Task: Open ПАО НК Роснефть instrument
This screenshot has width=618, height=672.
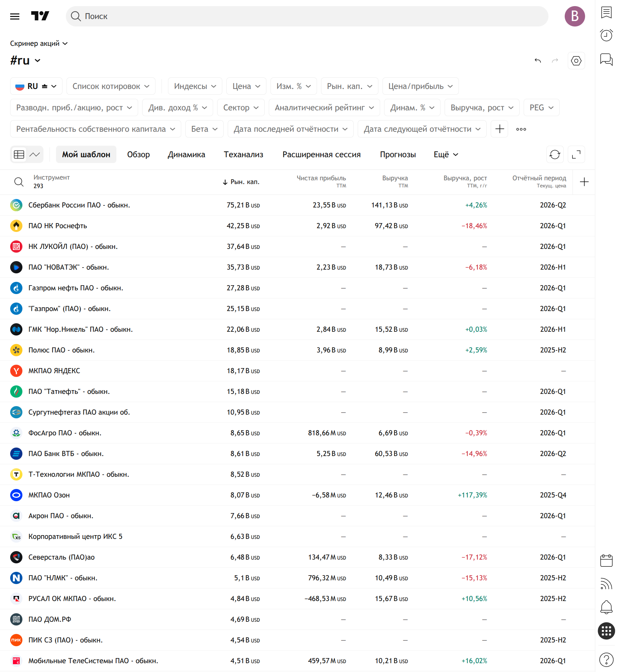Action: (x=58, y=226)
